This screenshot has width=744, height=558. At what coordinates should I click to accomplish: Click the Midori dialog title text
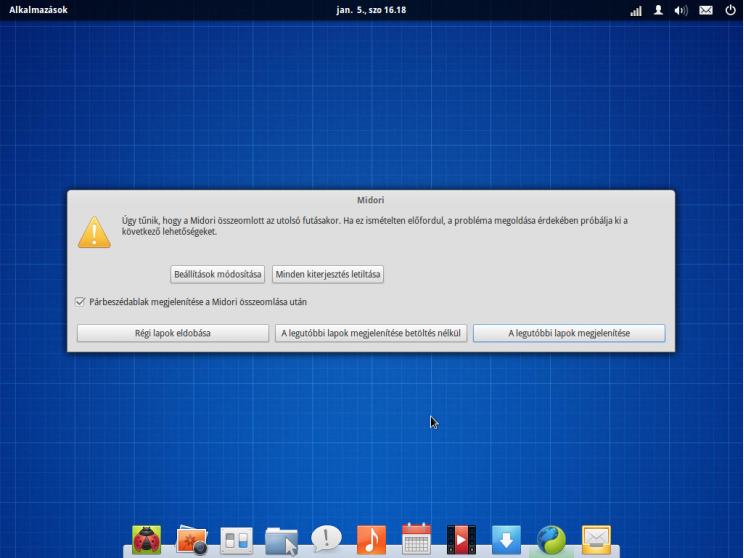[x=371, y=200]
